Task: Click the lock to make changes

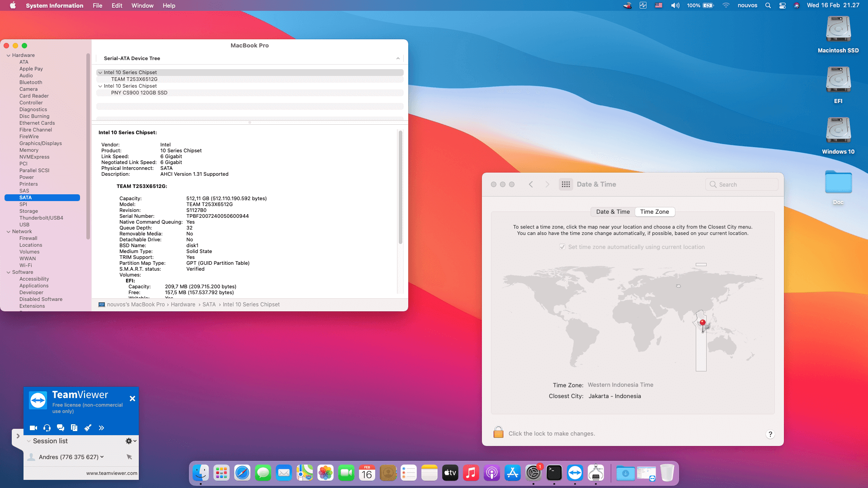Action: 498,432
